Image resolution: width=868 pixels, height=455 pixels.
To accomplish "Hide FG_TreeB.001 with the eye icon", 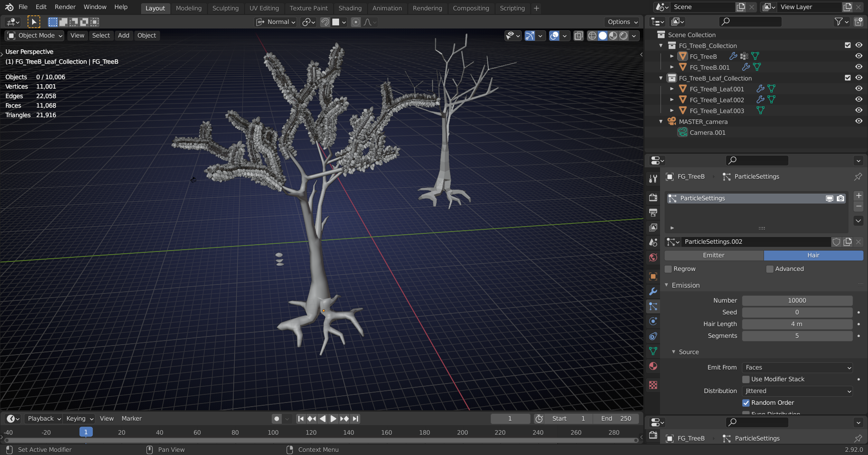I will coord(859,67).
